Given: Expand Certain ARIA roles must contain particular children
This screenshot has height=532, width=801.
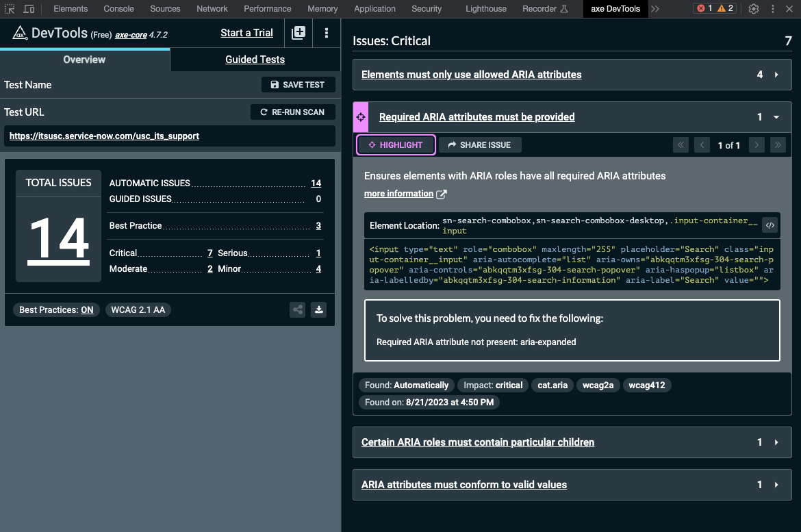Looking at the screenshot, I should [x=776, y=442].
